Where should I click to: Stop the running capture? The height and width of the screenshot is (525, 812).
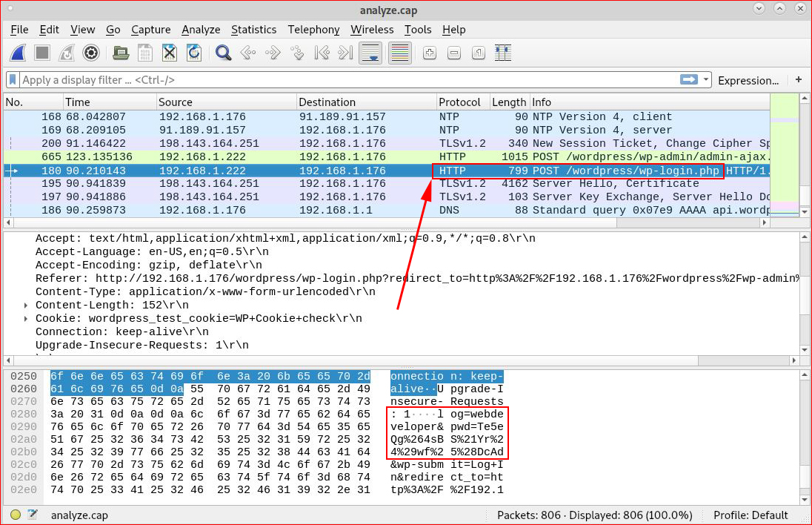[x=42, y=53]
